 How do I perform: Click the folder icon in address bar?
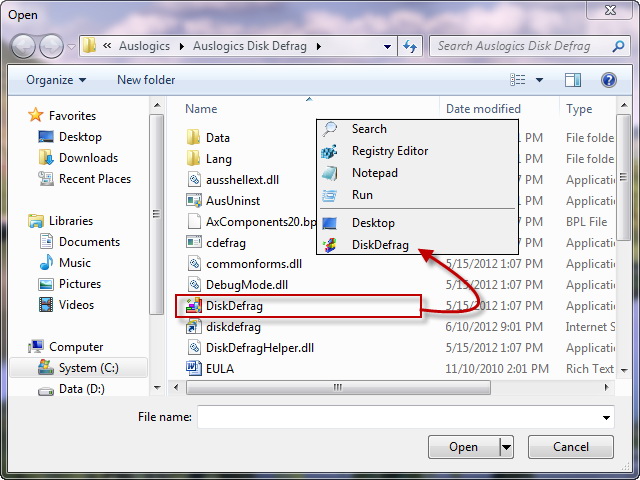click(89, 46)
